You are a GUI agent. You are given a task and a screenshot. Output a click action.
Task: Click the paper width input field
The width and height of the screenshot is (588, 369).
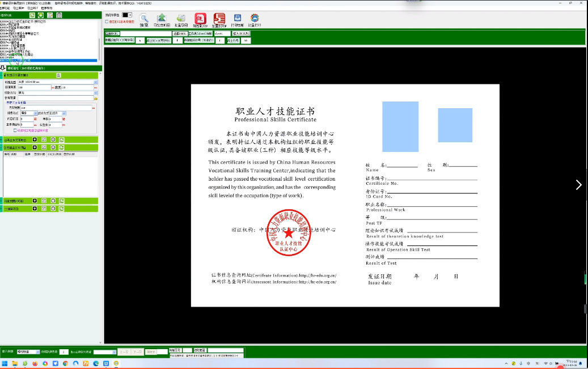pos(34,87)
